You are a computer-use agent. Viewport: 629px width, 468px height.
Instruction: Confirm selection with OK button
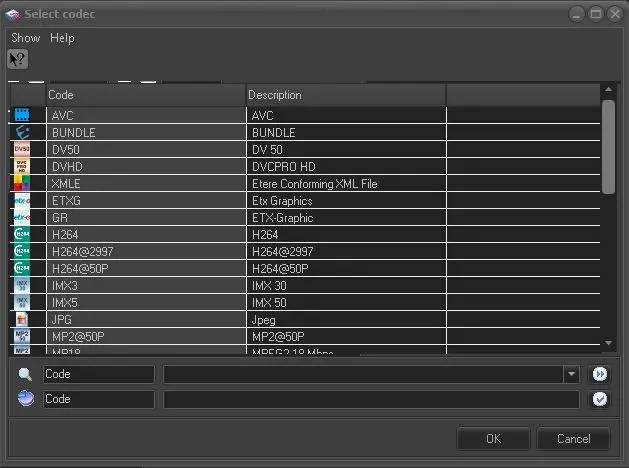click(493, 439)
